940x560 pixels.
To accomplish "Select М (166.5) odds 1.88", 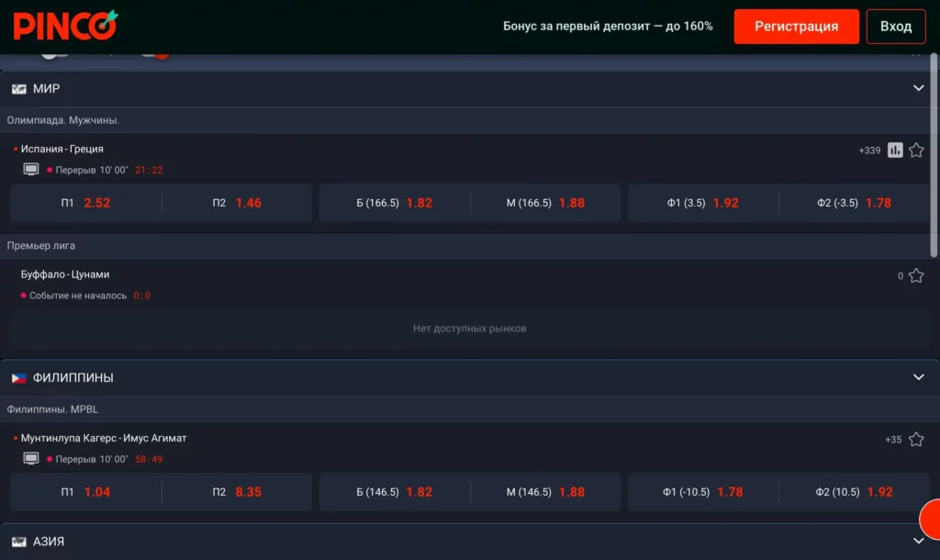I will click(545, 203).
